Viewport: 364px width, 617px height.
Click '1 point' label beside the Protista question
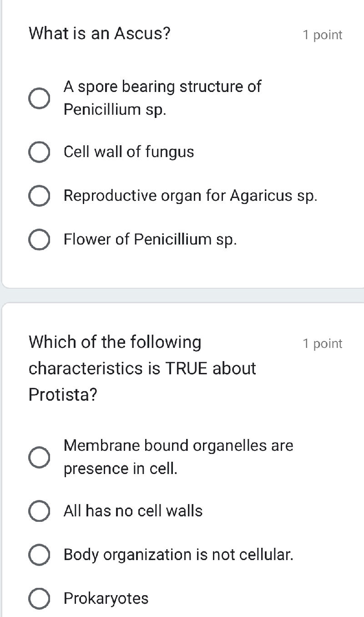[323, 344]
